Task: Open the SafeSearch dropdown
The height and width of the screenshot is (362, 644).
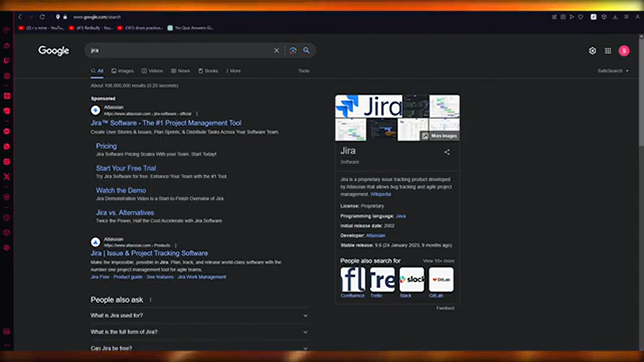Action: coord(613,71)
